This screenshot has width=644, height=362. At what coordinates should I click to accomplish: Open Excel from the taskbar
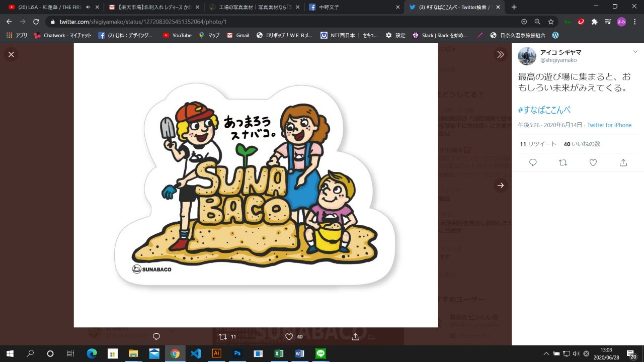pyautogui.click(x=279, y=353)
